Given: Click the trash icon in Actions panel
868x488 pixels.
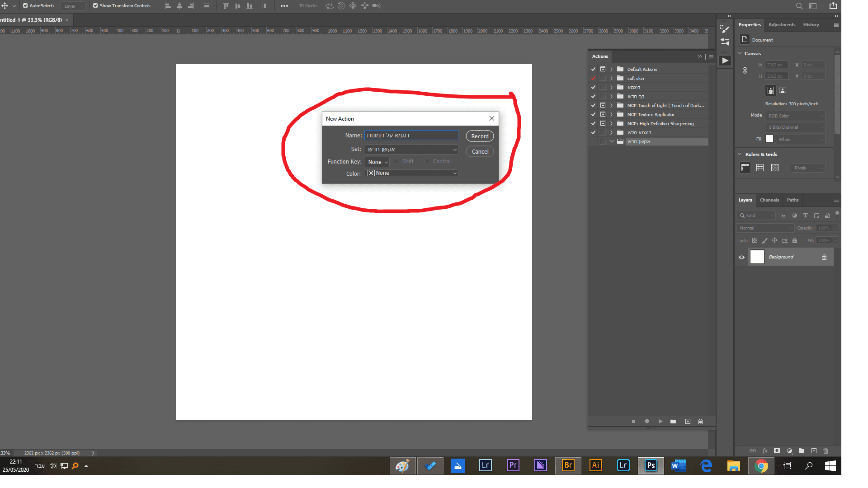Looking at the screenshot, I should 700,421.
